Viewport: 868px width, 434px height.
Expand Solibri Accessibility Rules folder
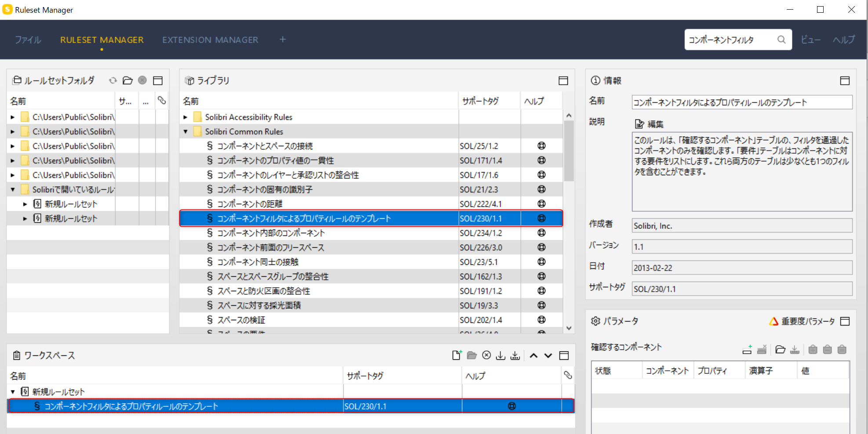(185, 117)
